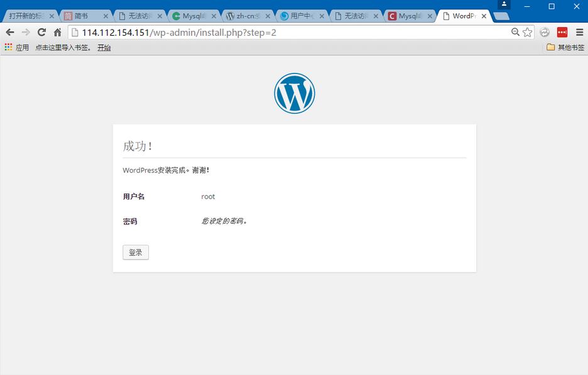Click the username value root
Screen dimensions: 588x375
tap(208, 197)
